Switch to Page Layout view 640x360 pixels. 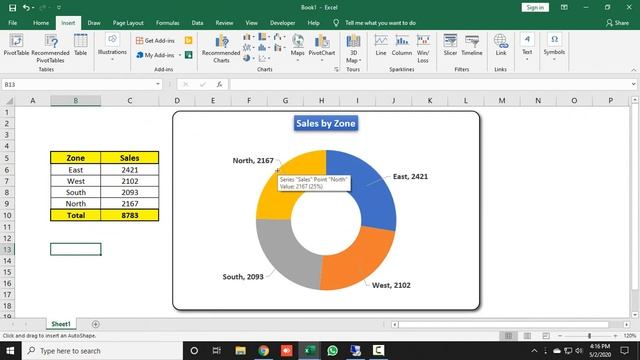pos(527,336)
